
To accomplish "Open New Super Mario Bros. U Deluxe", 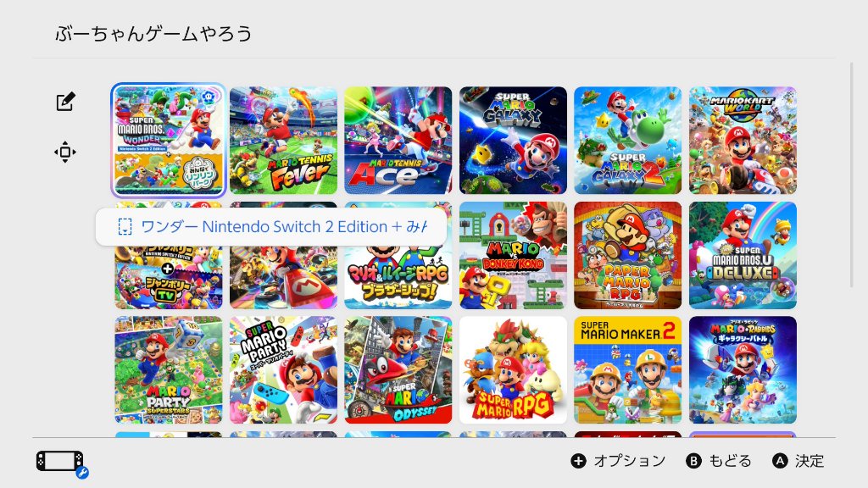I will (743, 255).
